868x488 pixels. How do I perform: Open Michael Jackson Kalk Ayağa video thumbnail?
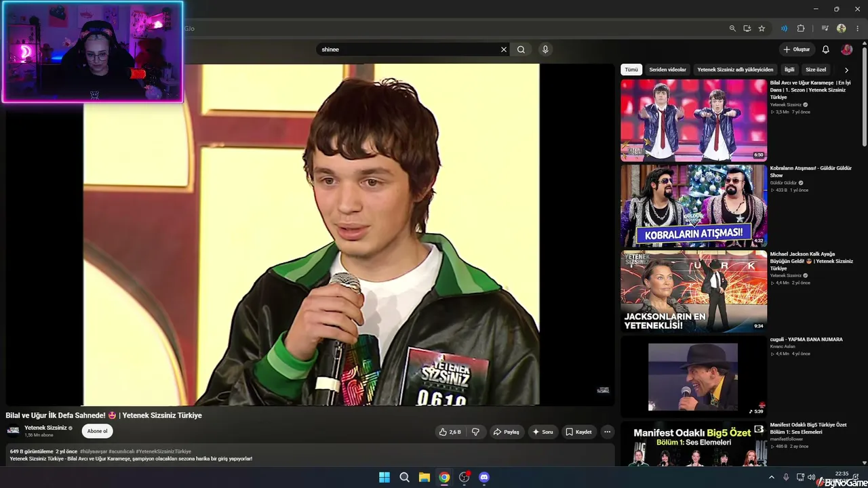tap(694, 291)
